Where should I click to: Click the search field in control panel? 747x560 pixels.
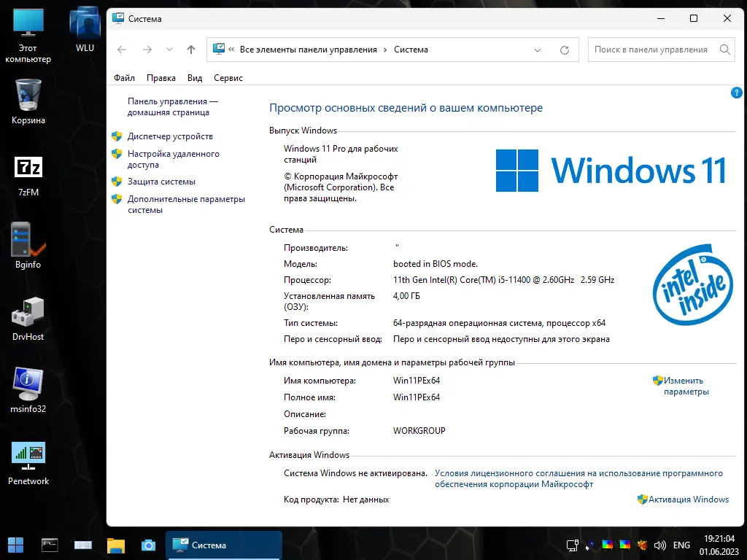tap(653, 50)
